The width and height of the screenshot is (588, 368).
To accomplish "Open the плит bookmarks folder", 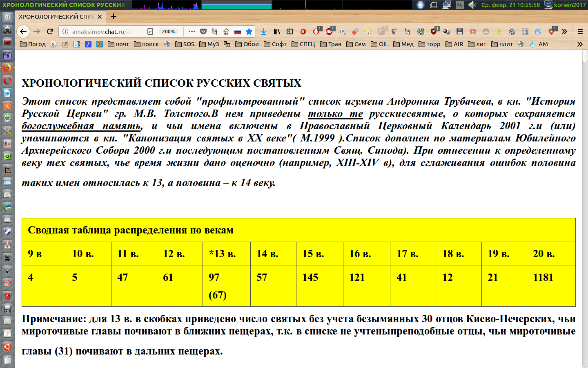I will tap(502, 44).
